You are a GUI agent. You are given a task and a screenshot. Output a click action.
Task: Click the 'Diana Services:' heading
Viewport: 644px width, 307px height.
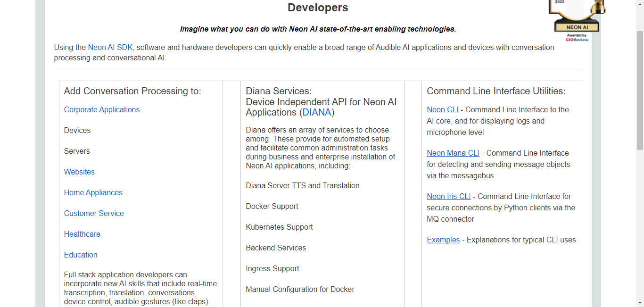tap(279, 91)
